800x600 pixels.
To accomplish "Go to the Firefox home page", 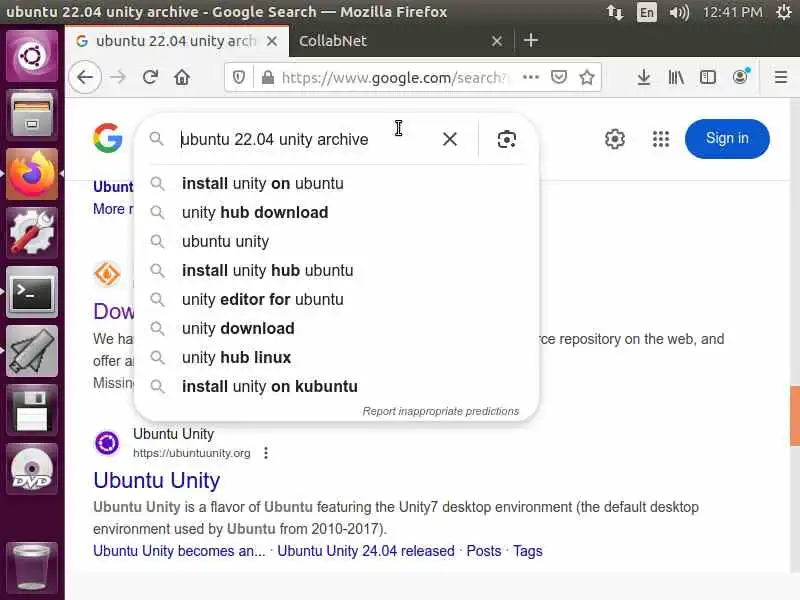I will [x=182, y=78].
